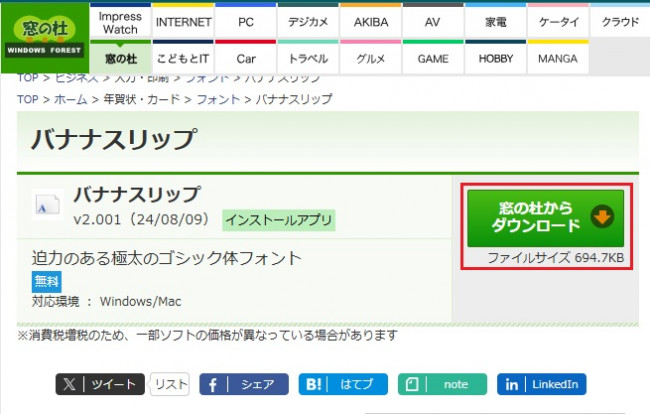The width and height of the screenshot is (650, 414).
Task: Share on Facebook with シェア button
Action: click(244, 384)
